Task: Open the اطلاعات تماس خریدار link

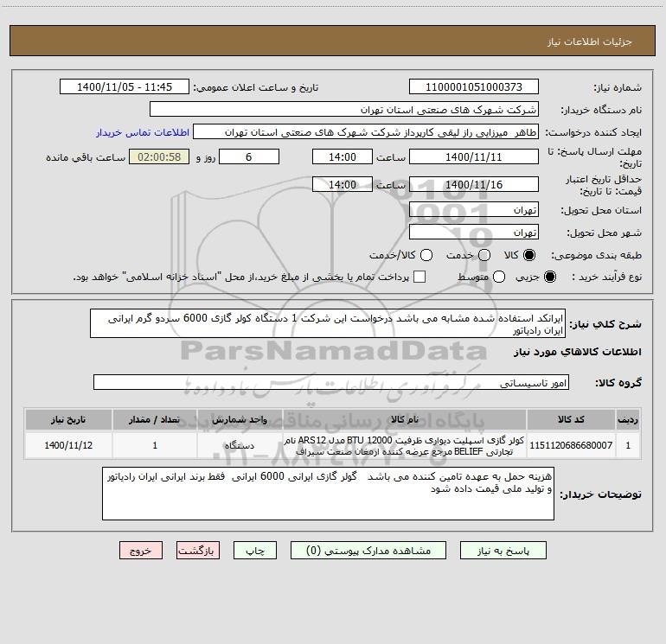Action: pos(143,132)
